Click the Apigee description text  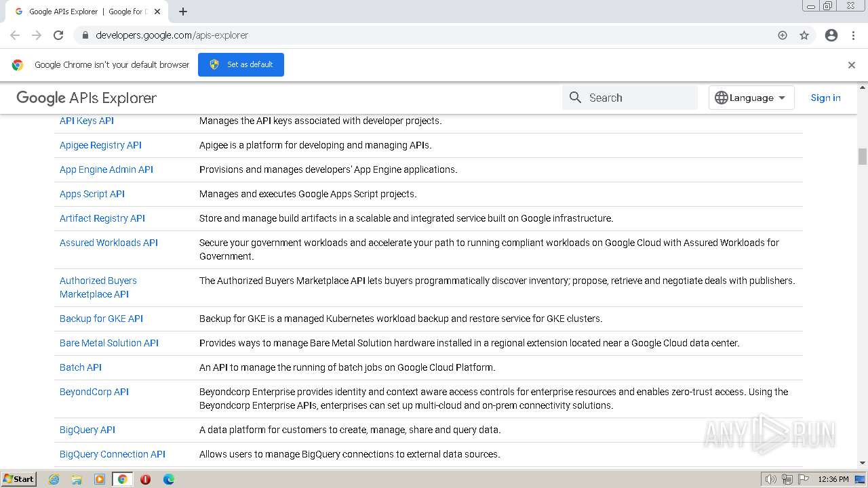click(315, 145)
